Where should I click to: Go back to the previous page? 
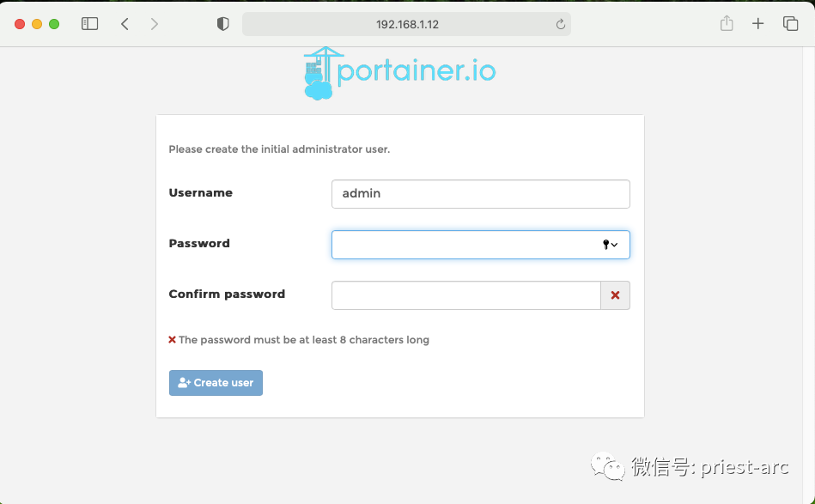point(125,24)
